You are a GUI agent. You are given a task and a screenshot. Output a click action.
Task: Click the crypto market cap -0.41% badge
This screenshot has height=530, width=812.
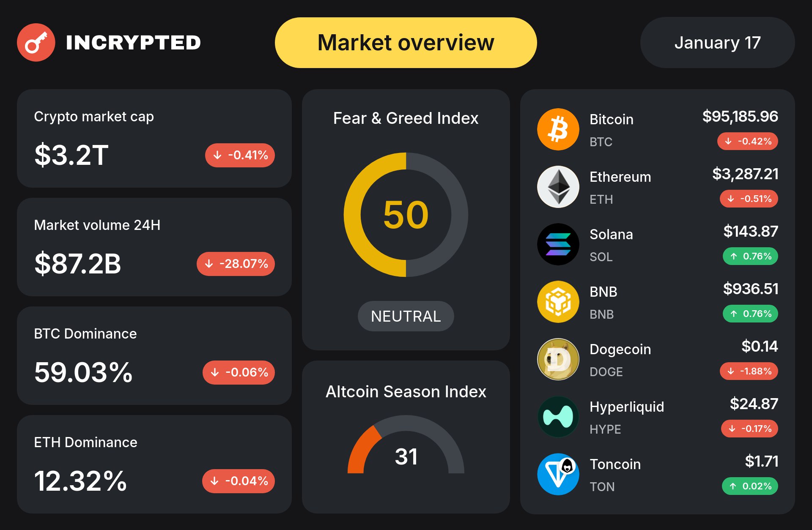[x=240, y=155]
